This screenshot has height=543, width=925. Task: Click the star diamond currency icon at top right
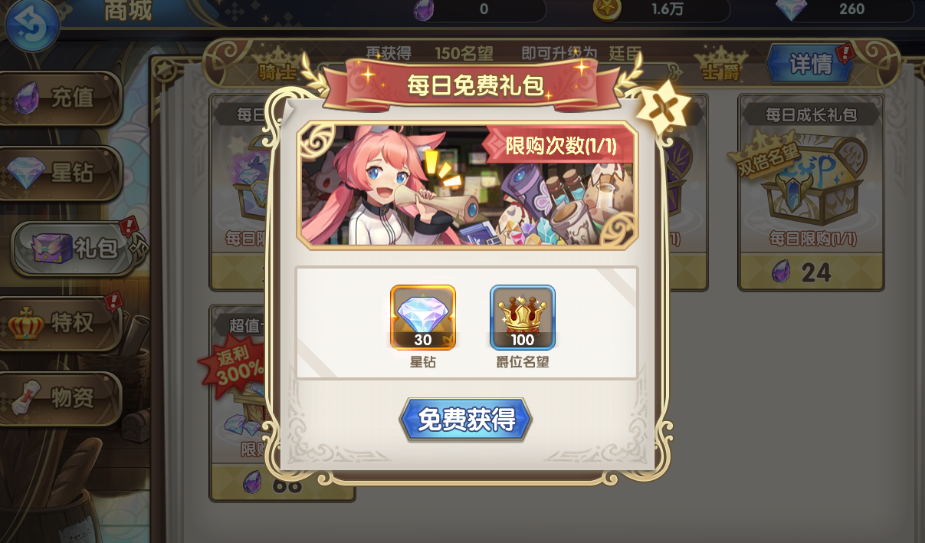click(790, 9)
